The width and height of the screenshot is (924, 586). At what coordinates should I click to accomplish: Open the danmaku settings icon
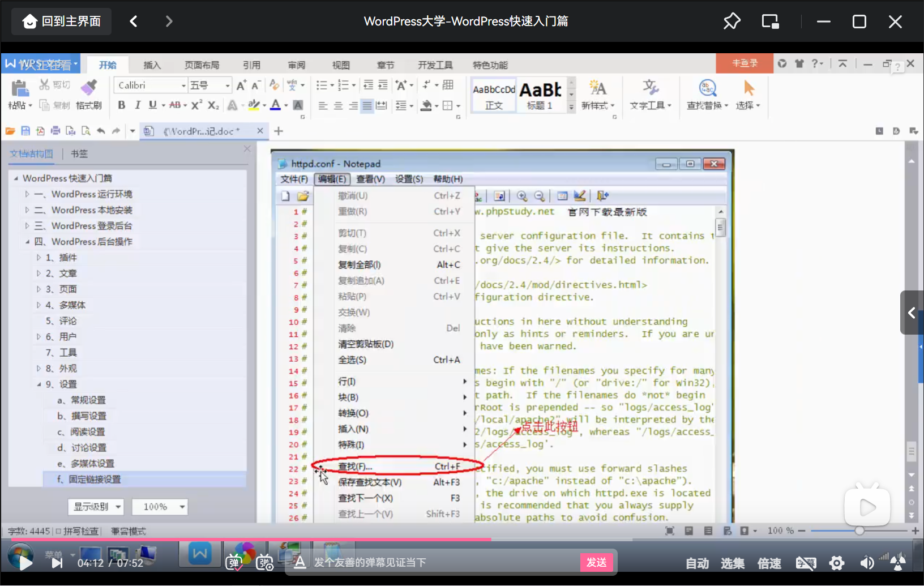(x=264, y=562)
